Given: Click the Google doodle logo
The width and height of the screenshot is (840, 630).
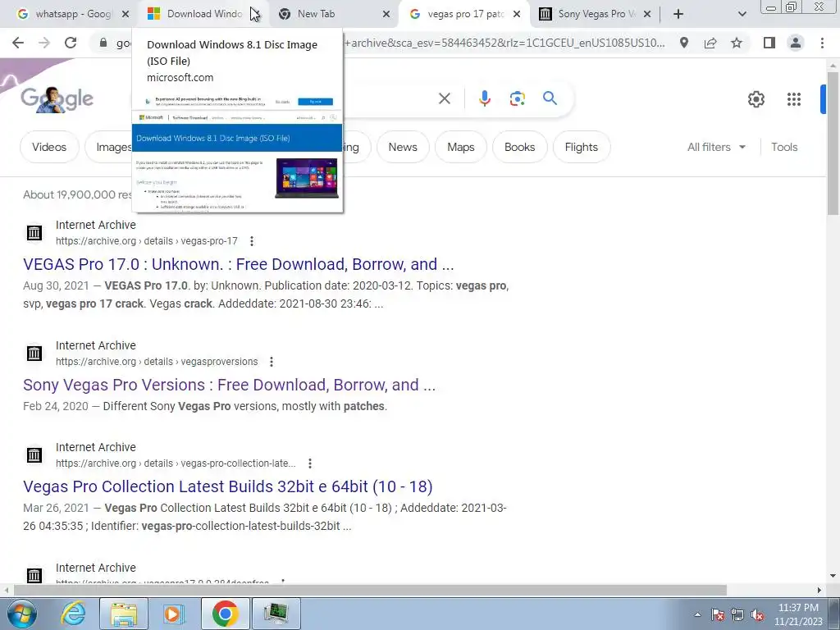Looking at the screenshot, I should coord(57,99).
